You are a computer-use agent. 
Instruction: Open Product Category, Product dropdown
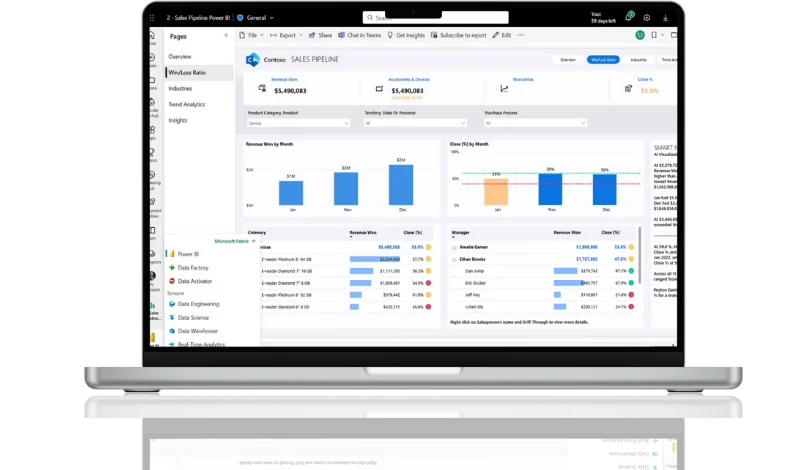[x=298, y=123]
